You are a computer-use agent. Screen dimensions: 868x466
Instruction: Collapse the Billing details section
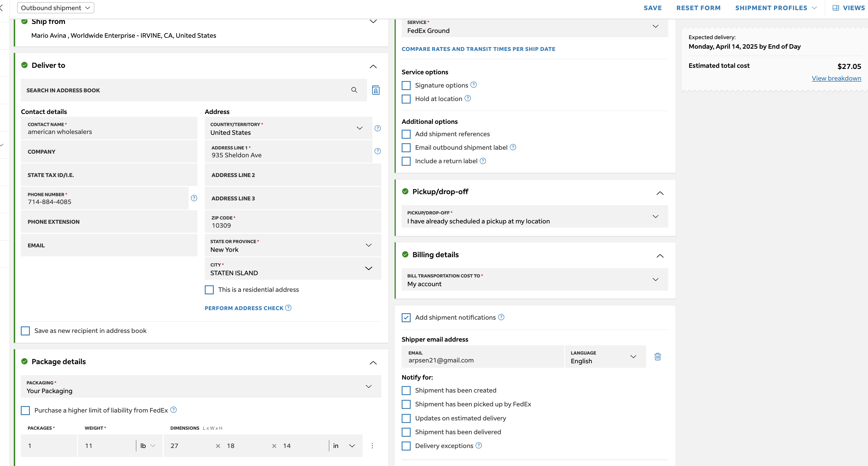point(660,256)
